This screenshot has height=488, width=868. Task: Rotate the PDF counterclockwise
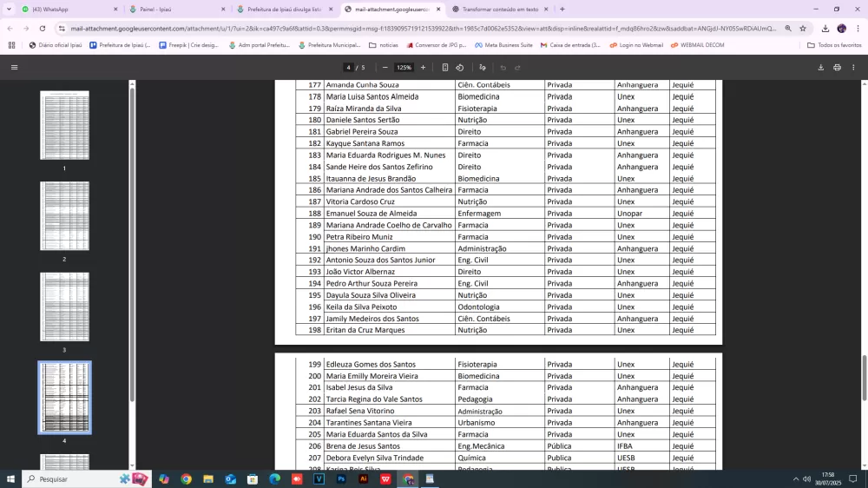coord(460,67)
